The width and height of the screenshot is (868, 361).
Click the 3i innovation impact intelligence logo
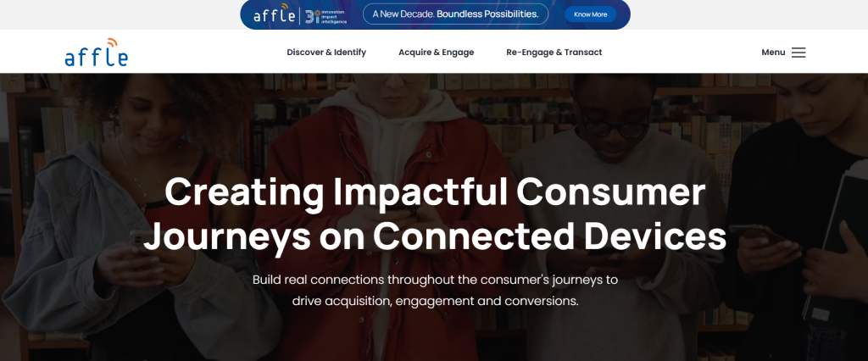click(x=325, y=16)
